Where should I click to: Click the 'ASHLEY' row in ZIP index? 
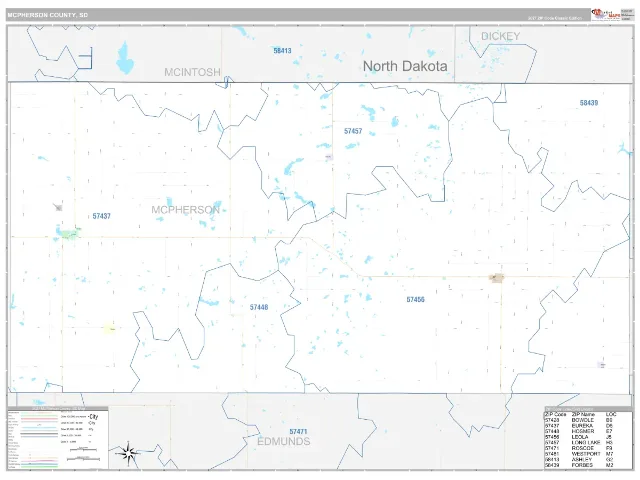pos(580,460)
